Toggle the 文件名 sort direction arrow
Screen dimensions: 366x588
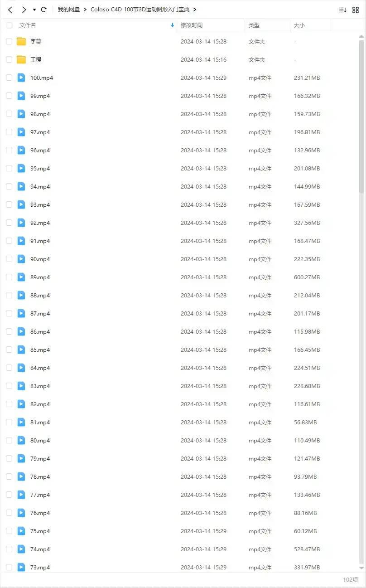172,25
